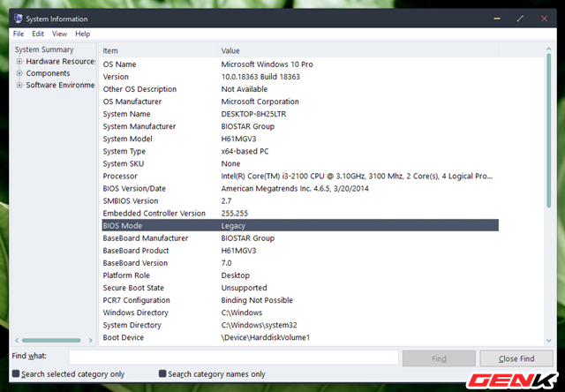This screenshot has width=565, height=392.
Task: Click the Find button
Action: [x=439, y=358]
